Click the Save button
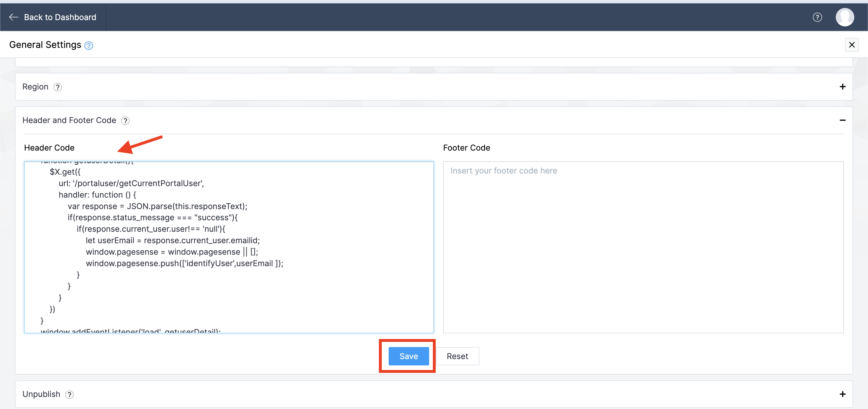 point(408,356)
